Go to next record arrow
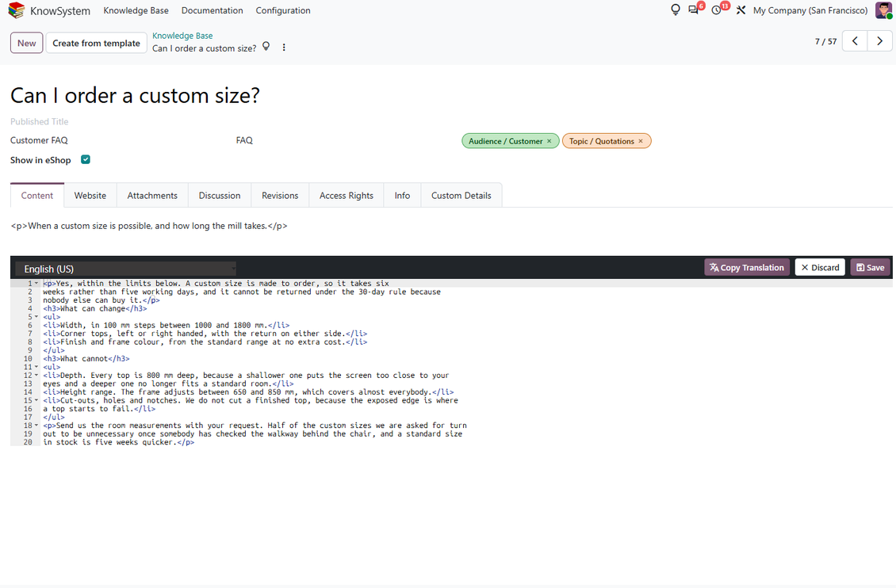The image size is (896, 588). point(880,41)
